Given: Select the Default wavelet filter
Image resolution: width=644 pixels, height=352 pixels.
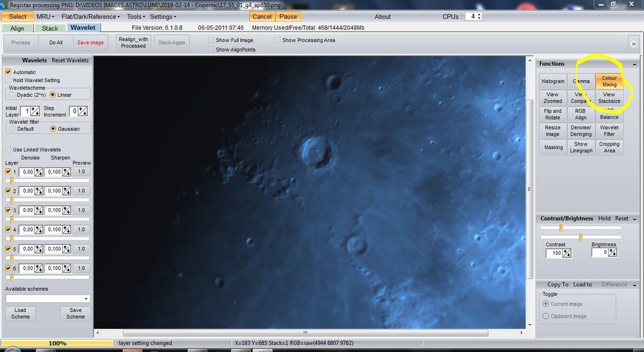Looking at the screenshot, I should [12, 129].
